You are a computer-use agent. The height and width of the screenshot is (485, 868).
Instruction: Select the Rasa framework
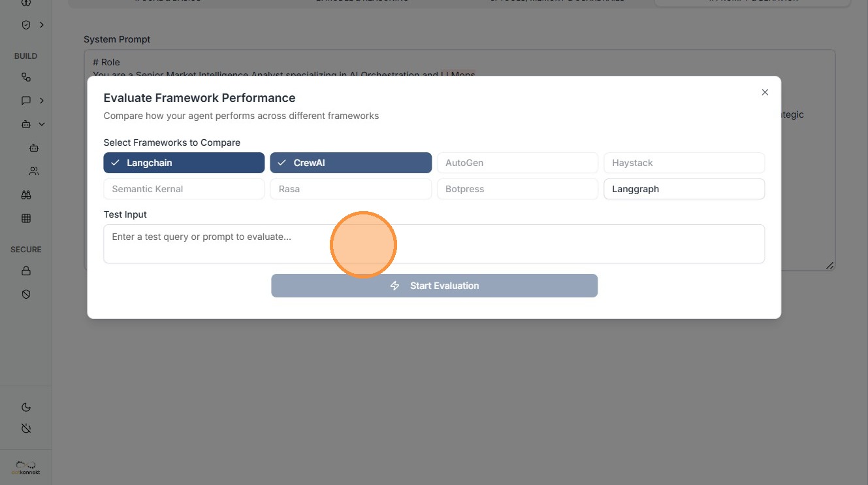pos(351,189)
